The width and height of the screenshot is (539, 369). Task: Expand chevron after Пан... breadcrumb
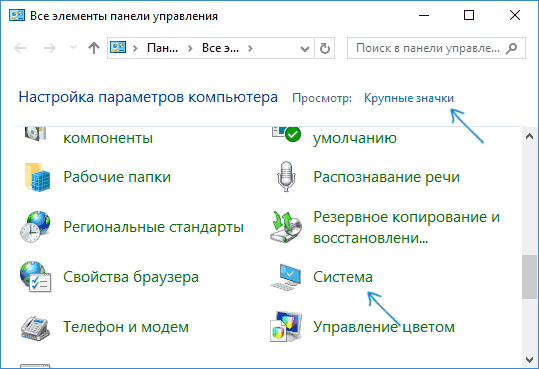190,48
